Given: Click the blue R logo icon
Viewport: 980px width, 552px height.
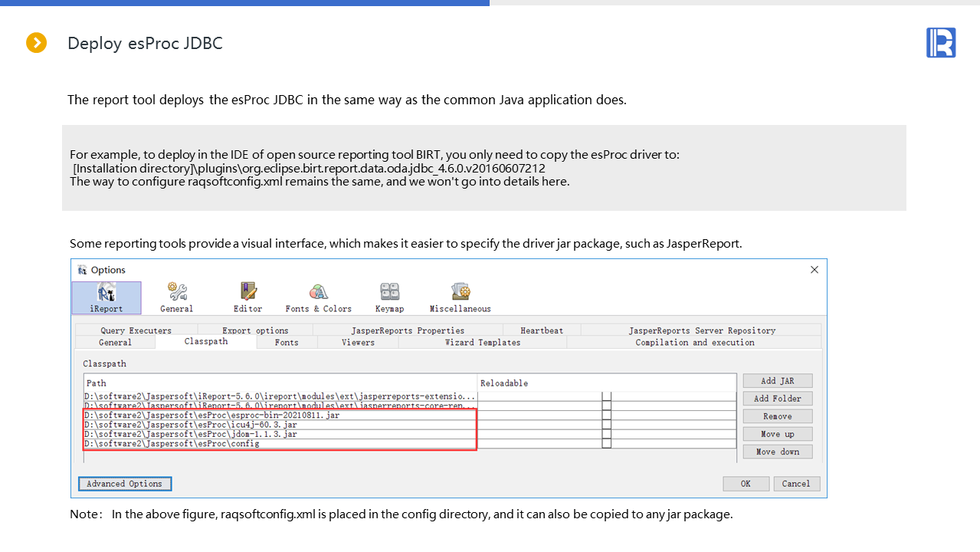Looking at the screenshot, I should point(941,43).
